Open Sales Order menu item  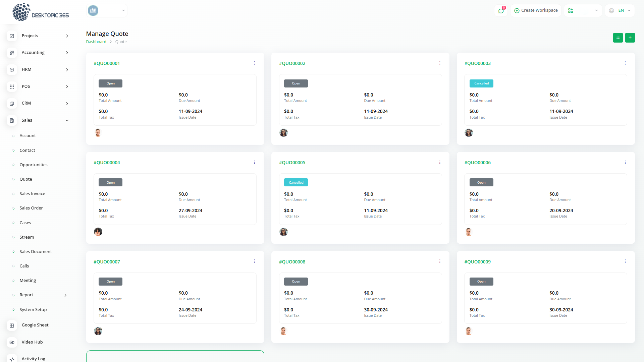31,208
